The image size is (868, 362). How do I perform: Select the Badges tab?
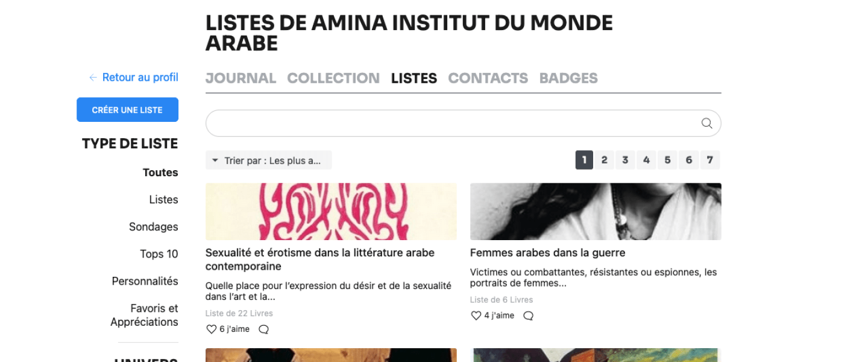[568, 78]
